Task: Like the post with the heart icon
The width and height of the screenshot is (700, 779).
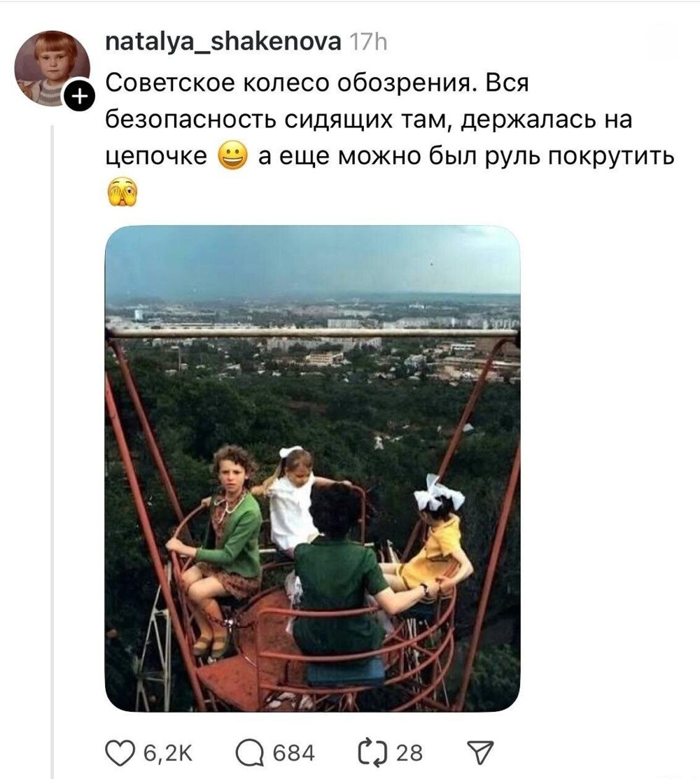Action: 120,752
